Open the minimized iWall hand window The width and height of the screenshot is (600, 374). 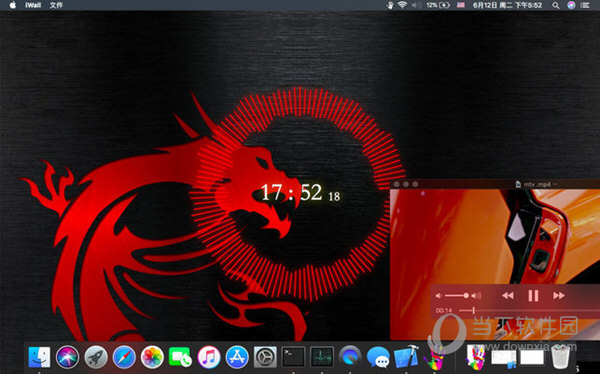(x=476, y=357)
